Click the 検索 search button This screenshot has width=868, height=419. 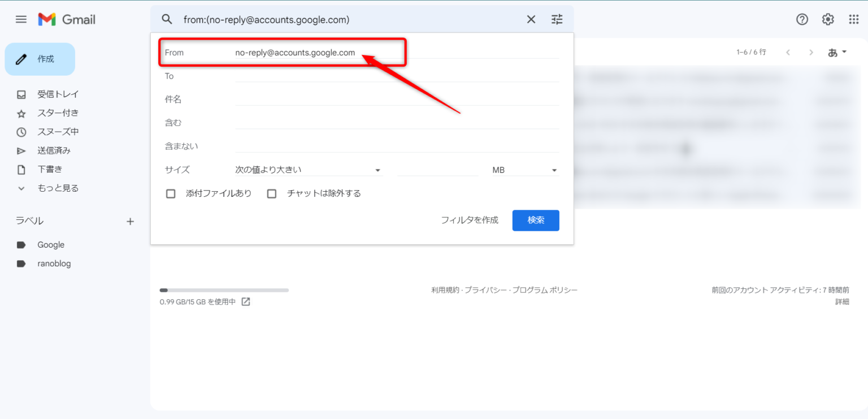tap(535, 221)
